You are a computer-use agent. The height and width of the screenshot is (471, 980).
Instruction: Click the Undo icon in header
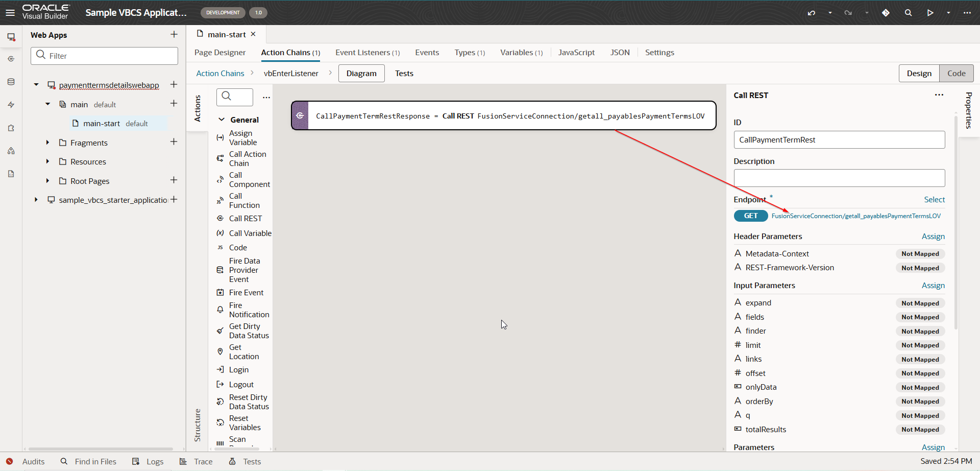click(812, 13)
